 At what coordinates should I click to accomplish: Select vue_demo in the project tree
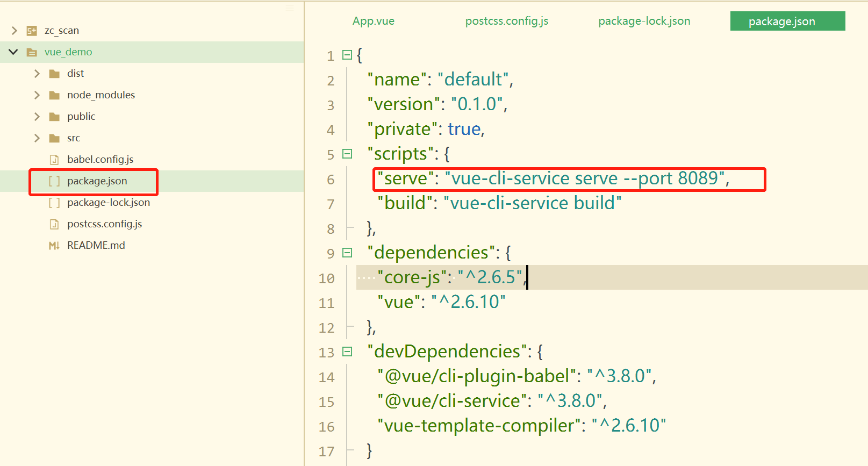pyautogui.click(x=68, y=52)
